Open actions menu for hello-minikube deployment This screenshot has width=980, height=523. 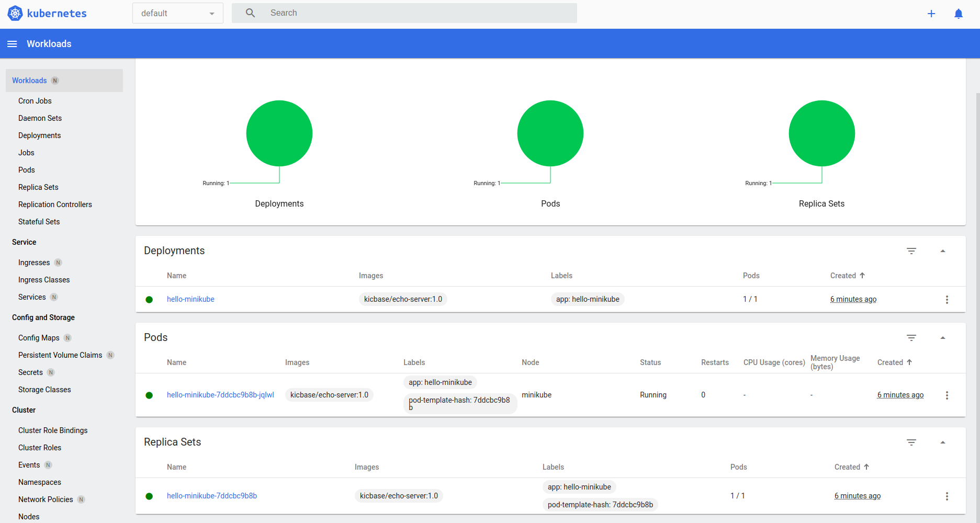tap(947, 300)
